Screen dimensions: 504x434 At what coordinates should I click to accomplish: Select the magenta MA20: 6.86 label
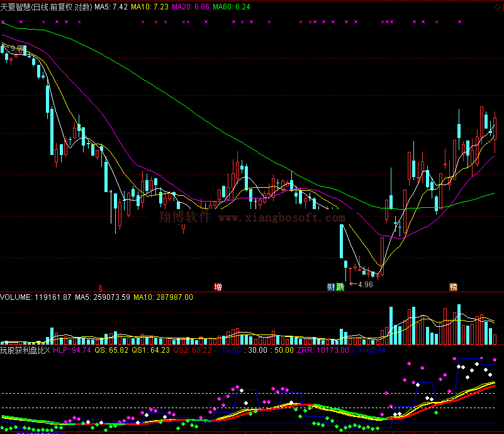click(x=191, y=7)
